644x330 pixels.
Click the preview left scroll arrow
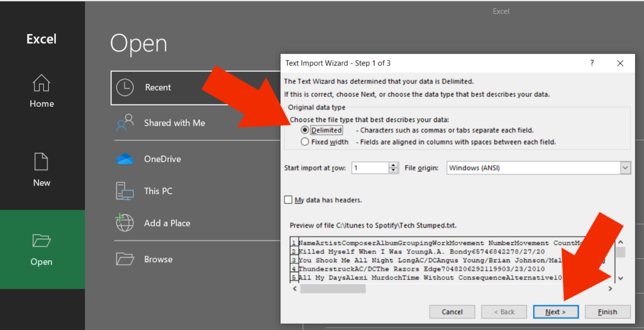pyautogui.click(x=295, y=289)
